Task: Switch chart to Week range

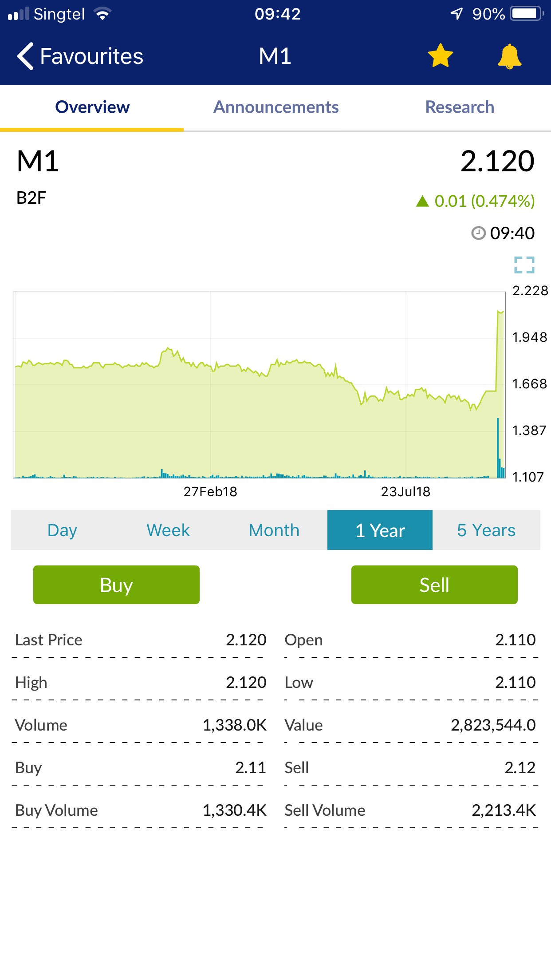Action: 168,530
